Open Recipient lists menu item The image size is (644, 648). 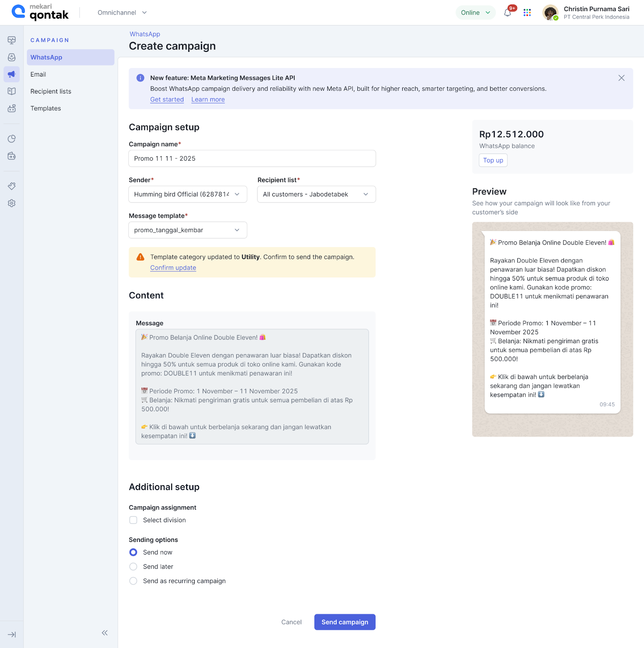tap(51, 92)
